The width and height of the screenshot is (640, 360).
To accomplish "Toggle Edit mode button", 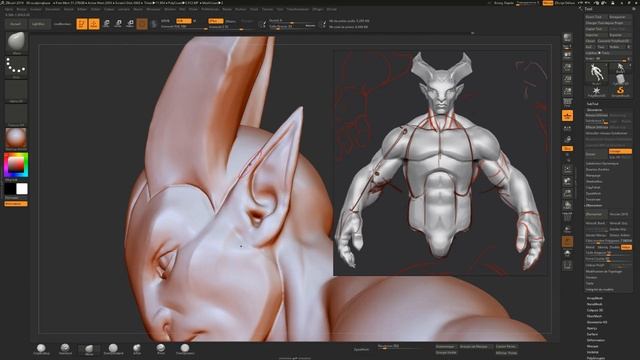I will pyautogui.click(x=82, y=24).
